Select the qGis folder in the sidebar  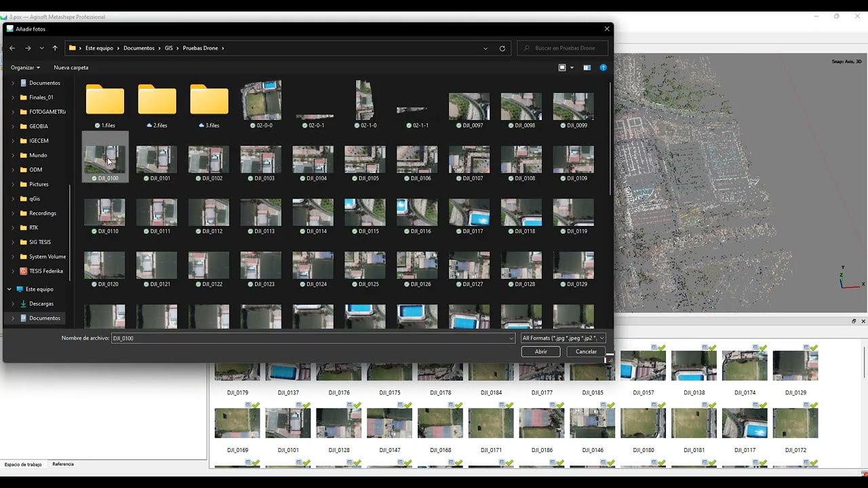click(35, 199)
